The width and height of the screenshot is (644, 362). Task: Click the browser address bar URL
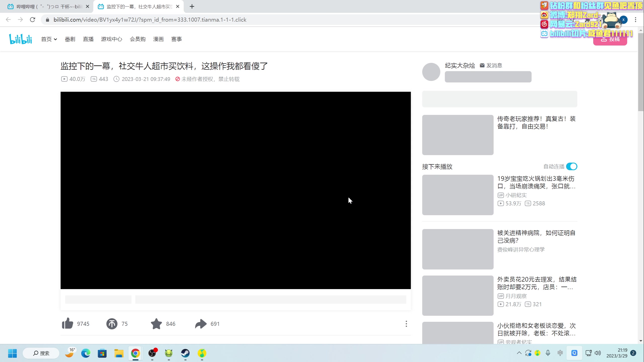(x=150, y=20)
